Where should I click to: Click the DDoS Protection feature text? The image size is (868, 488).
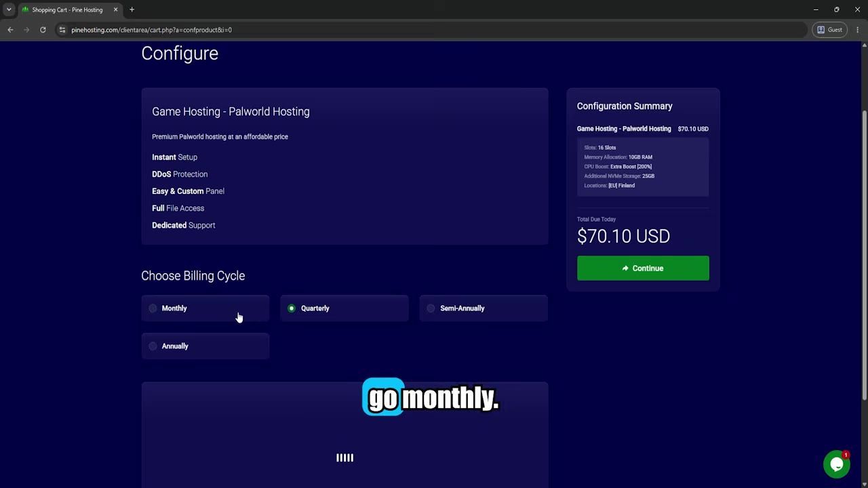pyautogui.click(x=180, y=174)
